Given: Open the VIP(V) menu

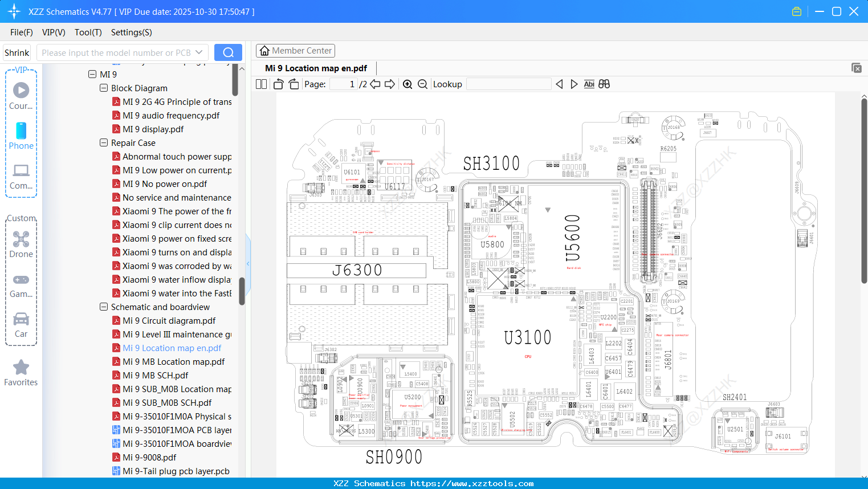Looking at the screenshot, I should [53, 32].
